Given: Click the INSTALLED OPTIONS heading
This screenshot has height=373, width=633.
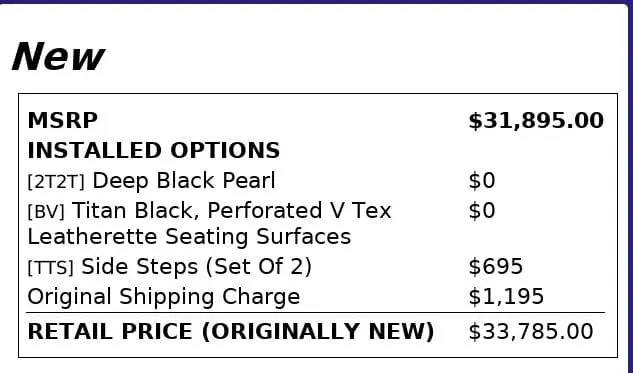Looking at the screenshot, I should 153,150.
